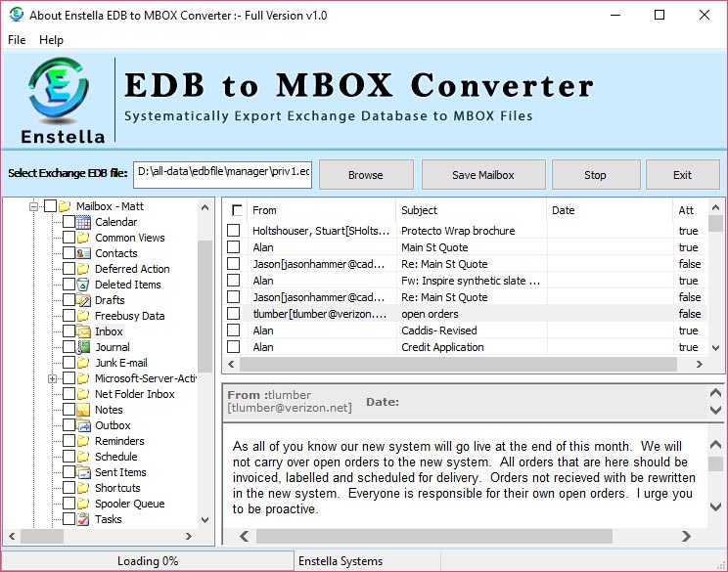Screen dimensions: 728x572
Task: Click the Sent Items folder icon
Action: [84, 472]
